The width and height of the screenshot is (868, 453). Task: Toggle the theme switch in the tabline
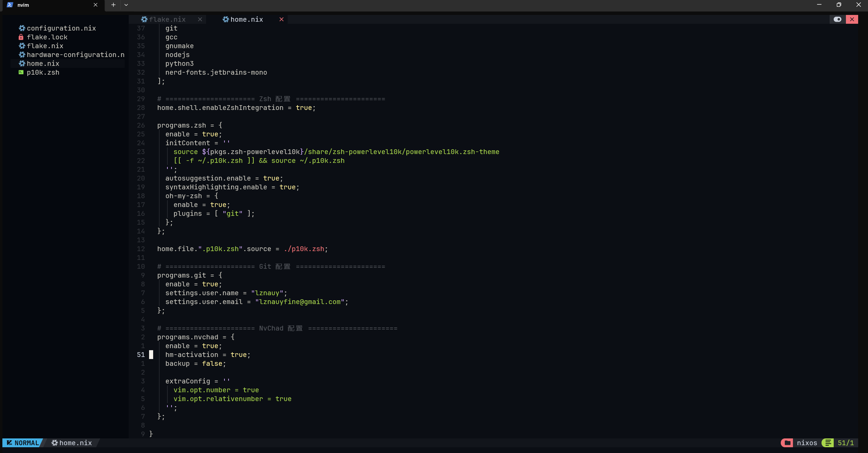click(837, 19)
